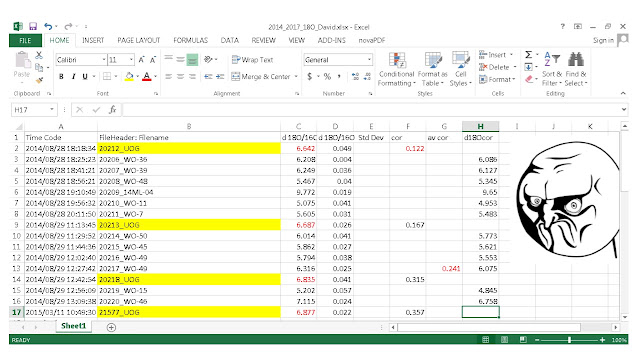This screenshot has width=640, height=360.
Task: Open the FILE tab
Action: pyautogui.click(x=25, y=40)
